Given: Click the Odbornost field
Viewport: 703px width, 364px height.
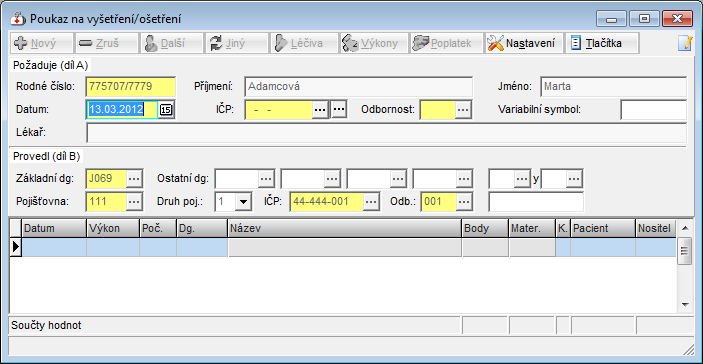Looking at the screenshot, I should [x=438, y=109].
